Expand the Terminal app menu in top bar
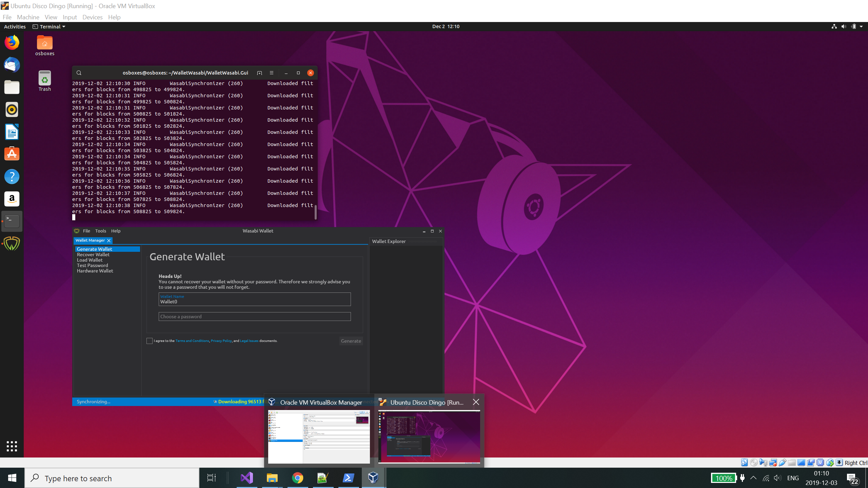The width and height of the screenshot is (868, 488). 50,26
